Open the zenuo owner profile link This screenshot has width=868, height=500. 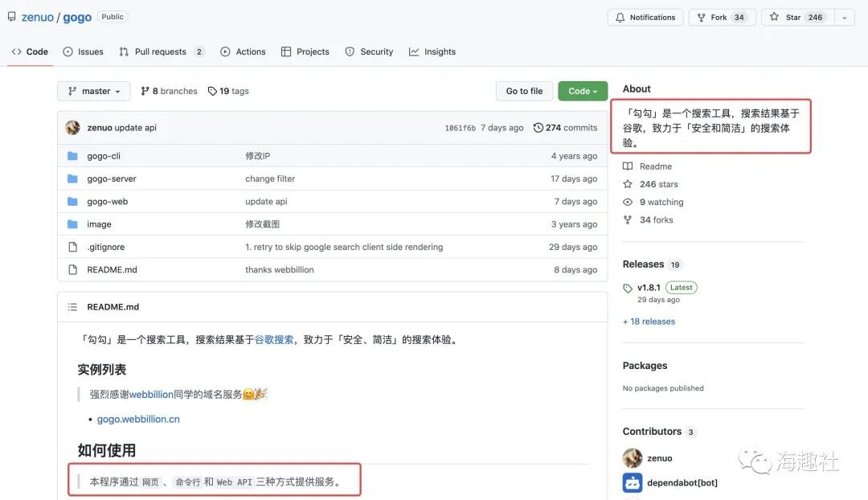tap(37, 17)
